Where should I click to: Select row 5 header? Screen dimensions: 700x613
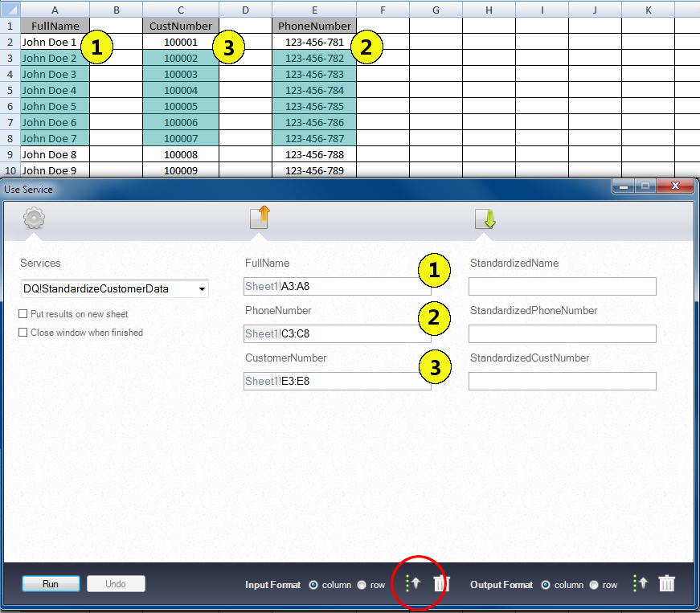pos(10,90)
